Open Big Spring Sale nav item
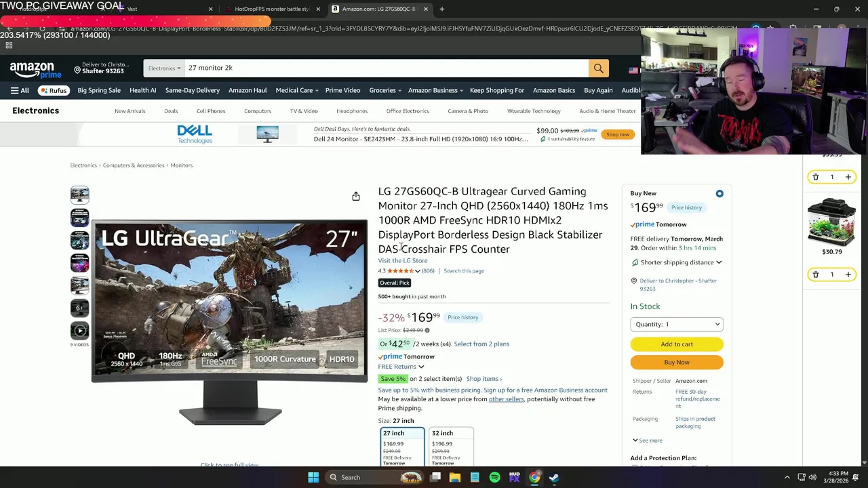This screenshot has width=868, height=488. [x=99, y=90]
